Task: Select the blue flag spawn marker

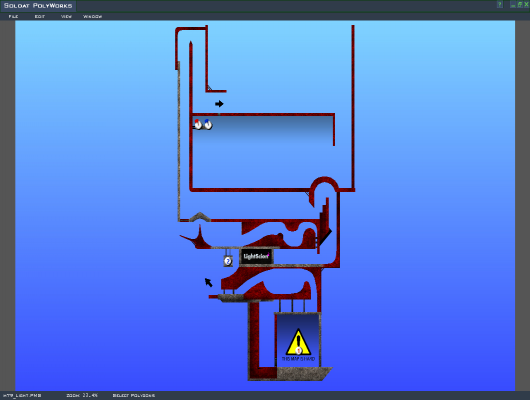Action: (208, 124)
